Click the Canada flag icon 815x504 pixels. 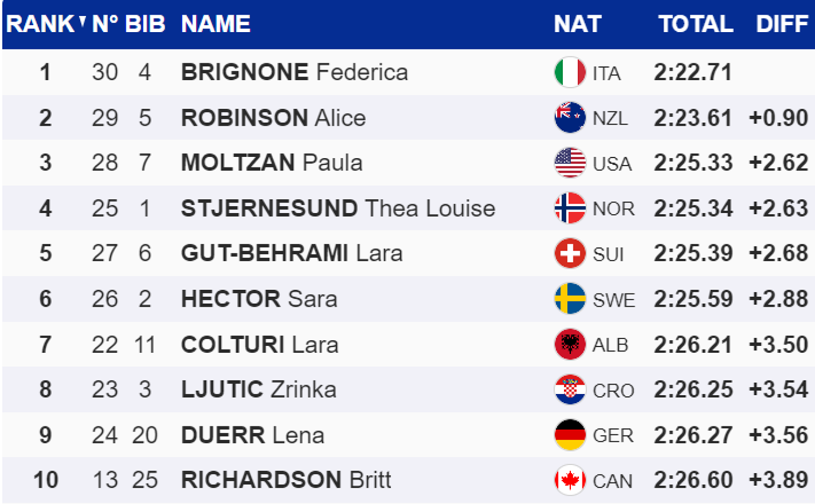pos(570,480)
